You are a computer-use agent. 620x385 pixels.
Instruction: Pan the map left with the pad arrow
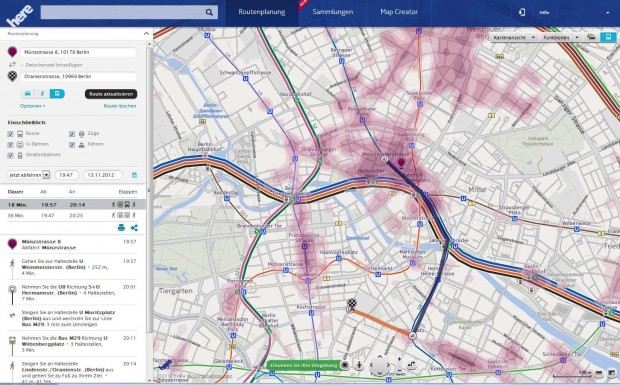[x=372, y=366]
